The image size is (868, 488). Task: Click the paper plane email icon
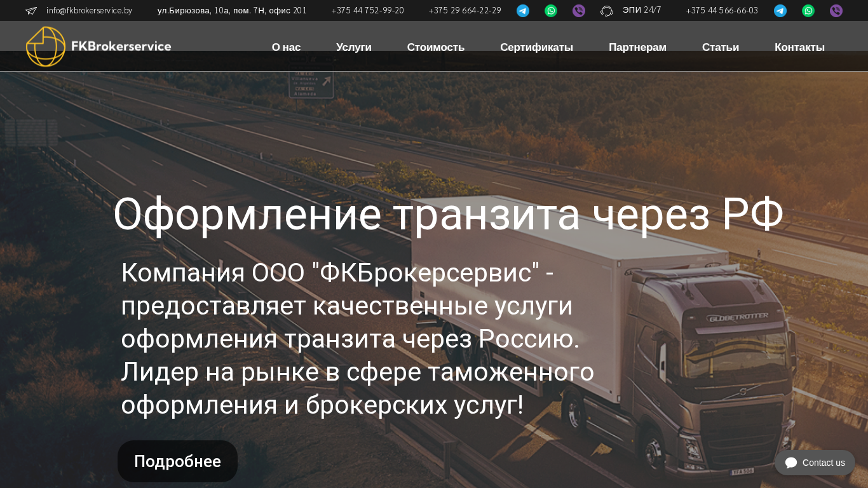[x=31, y=11]
